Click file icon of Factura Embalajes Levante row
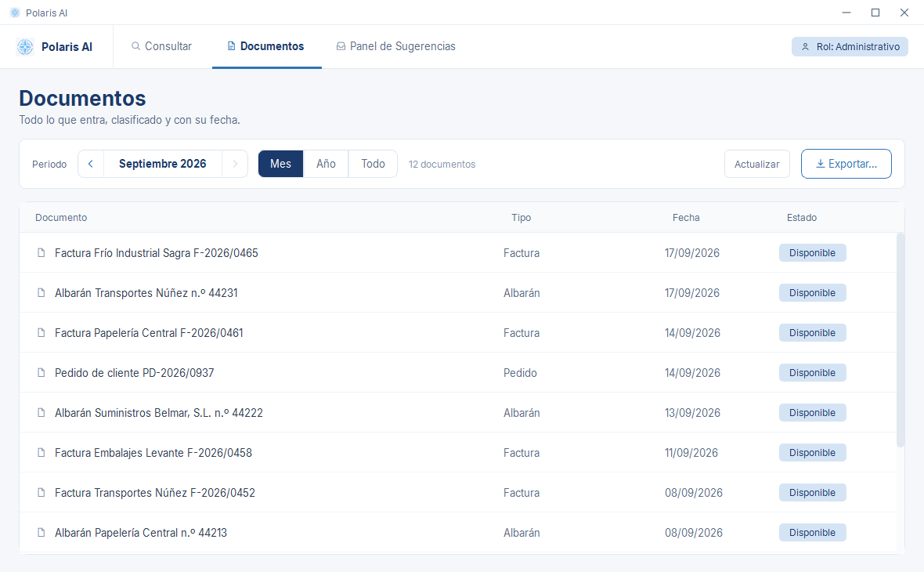Screen dimensions: 924x572 coord(42,453)
